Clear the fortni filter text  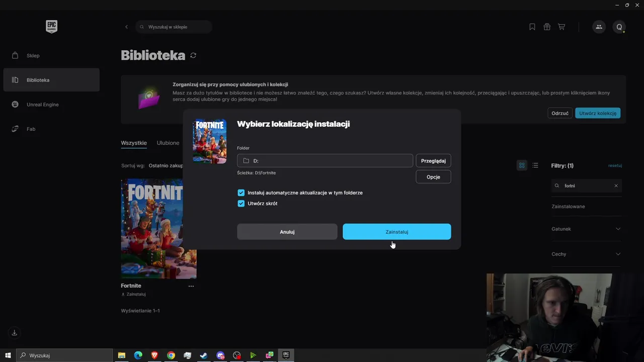[x=616, y=186]
